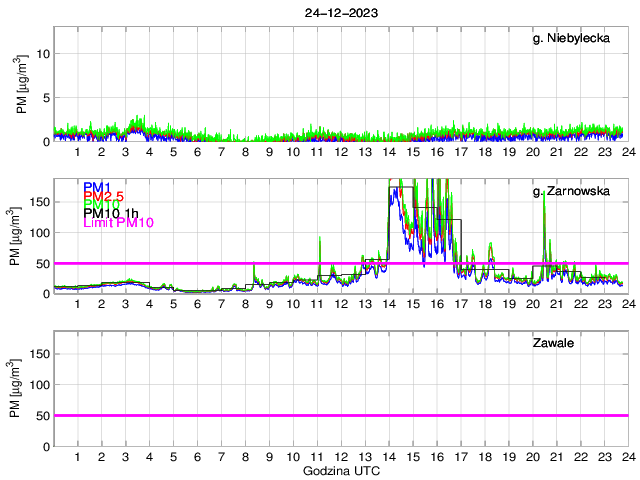Click hour 24 tick under Niebylecka chart
This screenshot has width=640, height=480.
click(x=627, y=152)
